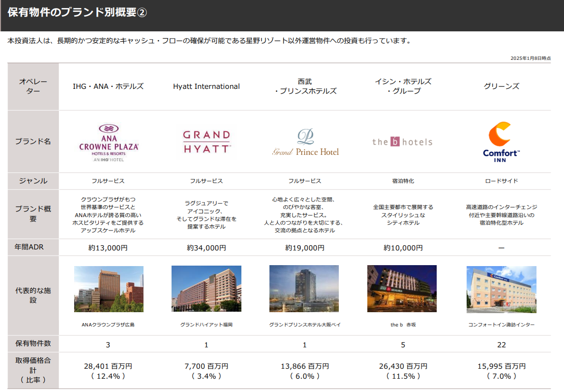Click フルサービス under Grand Hyatt
The height and width of the screenshot is (392, 564).
click(x=207, y=181)
